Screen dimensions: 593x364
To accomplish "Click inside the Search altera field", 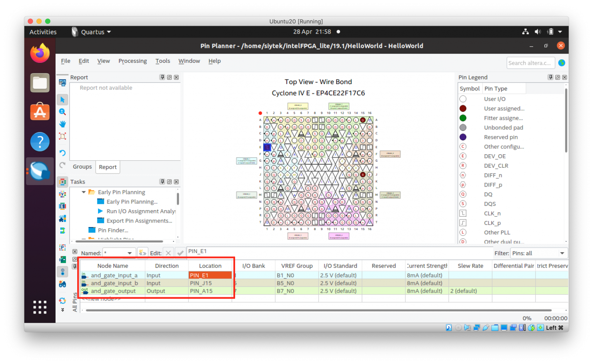I will [530, 62].
